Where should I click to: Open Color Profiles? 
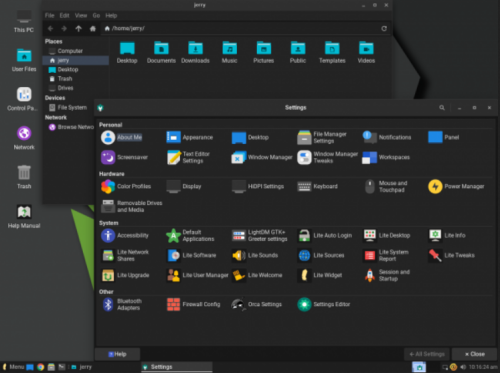pyautogui.click(x=126, y=186)
